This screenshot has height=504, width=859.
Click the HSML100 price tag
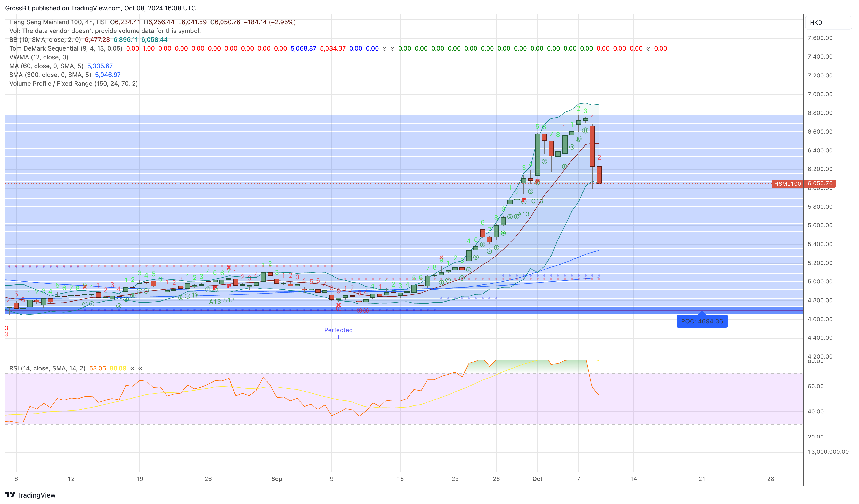787,183
